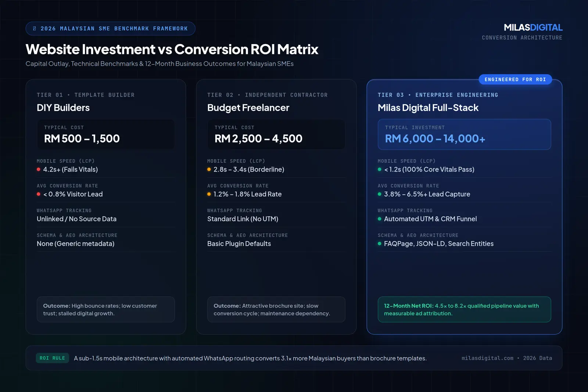
Task: Select the "Budget Freelancer" heading
Action: pos(248,108)
